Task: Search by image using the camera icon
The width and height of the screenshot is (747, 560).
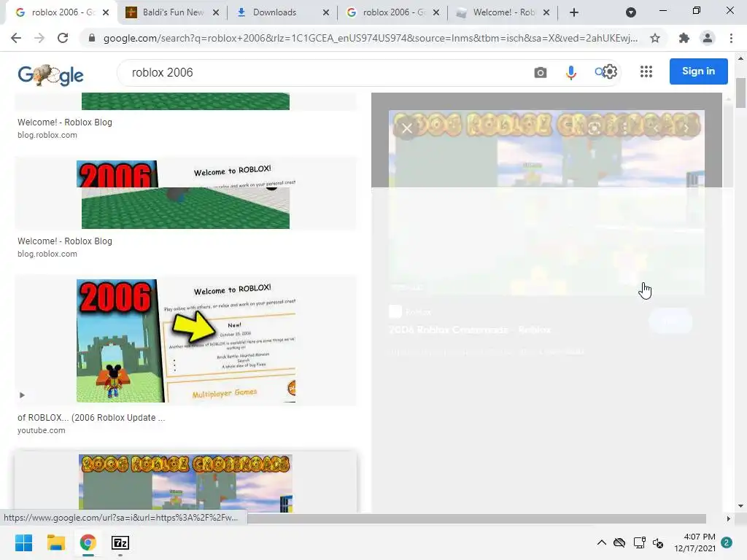Action: tap(541, 72)
